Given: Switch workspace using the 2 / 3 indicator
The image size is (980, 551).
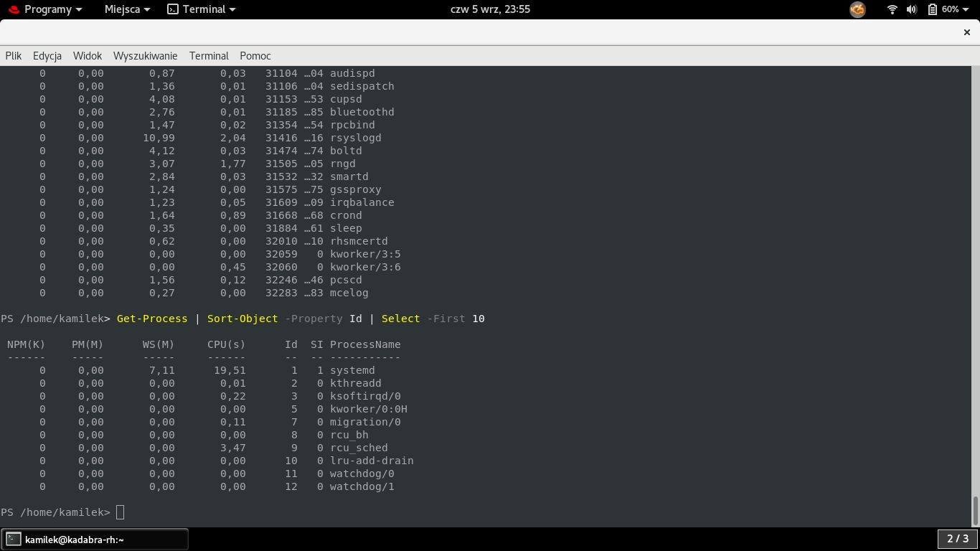Looking at the screenshot, I should [958, 539].
